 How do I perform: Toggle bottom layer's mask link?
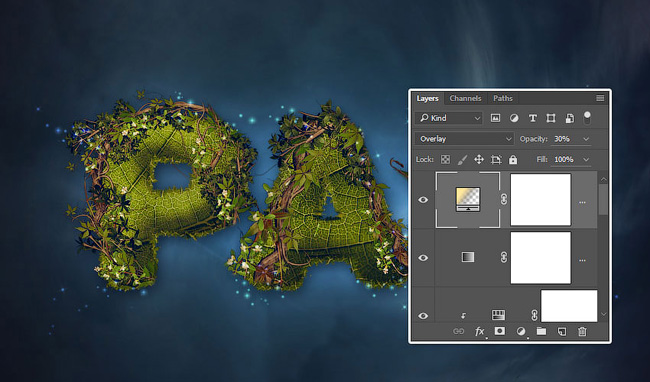pos(534,316)
